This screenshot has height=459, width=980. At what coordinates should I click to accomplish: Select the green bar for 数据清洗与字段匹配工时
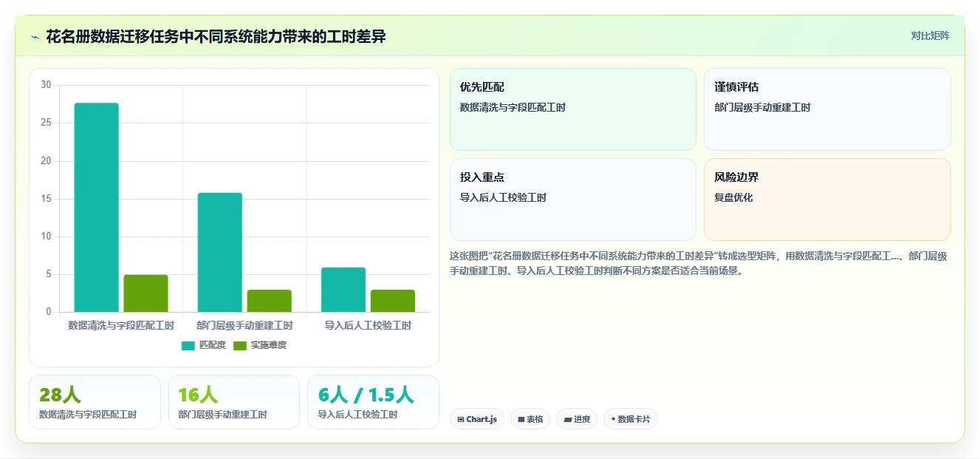(x=145, y=293)
